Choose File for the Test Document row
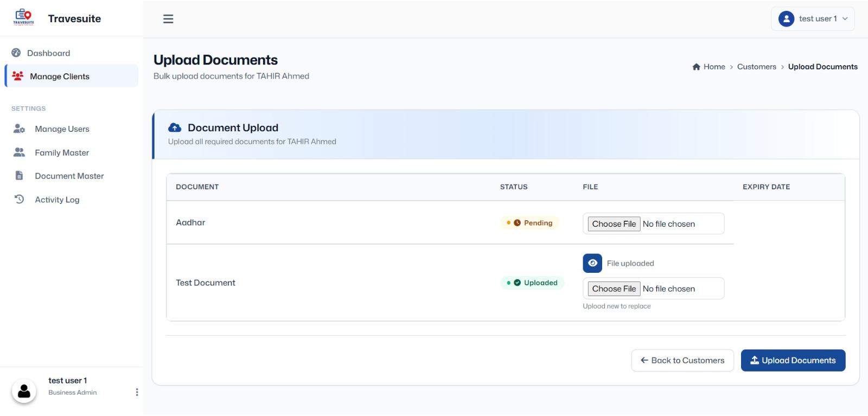The height and width of the screenshot is (416, 868). coord(614,289)
